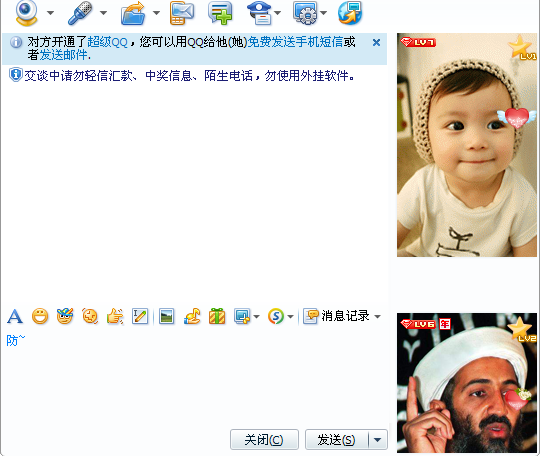Send a file with the folder icon
This screenshot has width=540, height=456.
pos(133,13)
